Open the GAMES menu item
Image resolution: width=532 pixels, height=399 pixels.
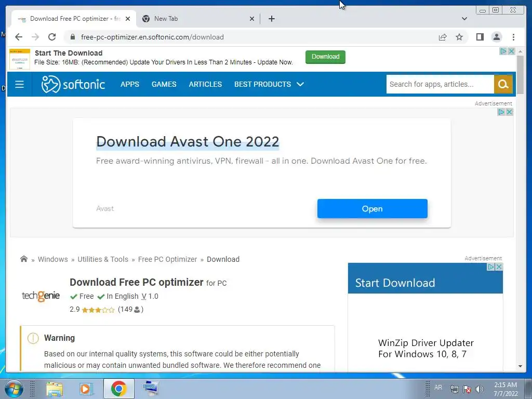[164, 84]
